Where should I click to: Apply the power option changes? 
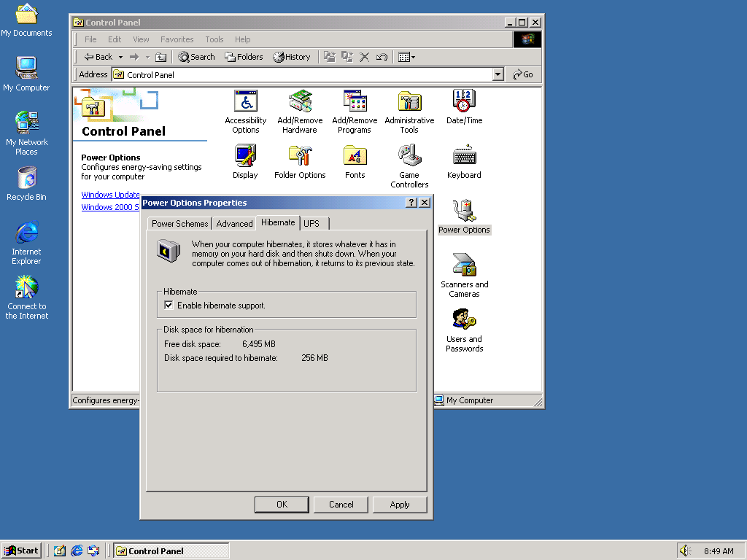[x=400, y=504]
